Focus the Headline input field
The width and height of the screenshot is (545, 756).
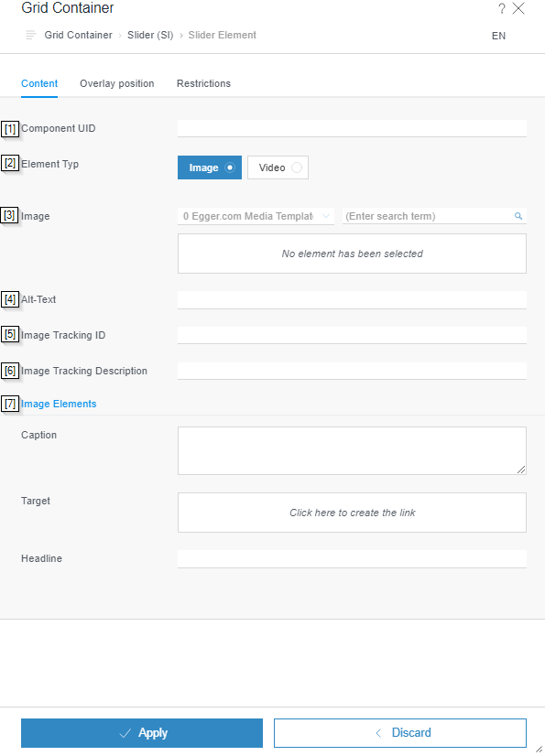click(x=352, y=559)
